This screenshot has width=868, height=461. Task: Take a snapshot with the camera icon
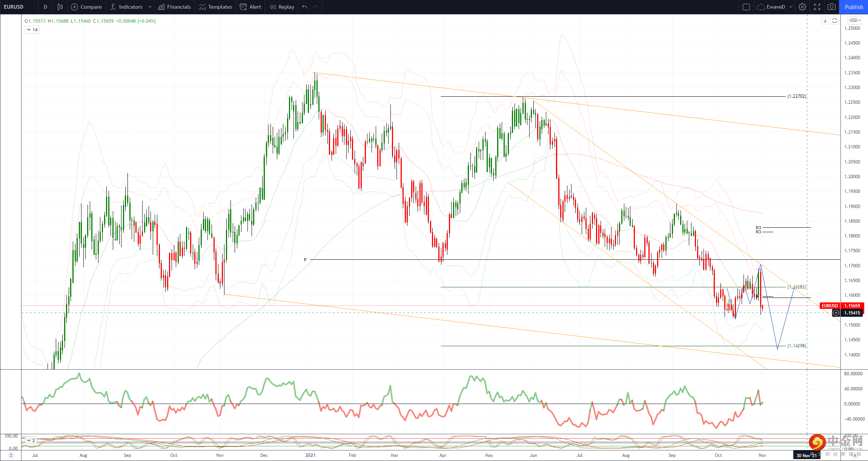click(831, 7)
